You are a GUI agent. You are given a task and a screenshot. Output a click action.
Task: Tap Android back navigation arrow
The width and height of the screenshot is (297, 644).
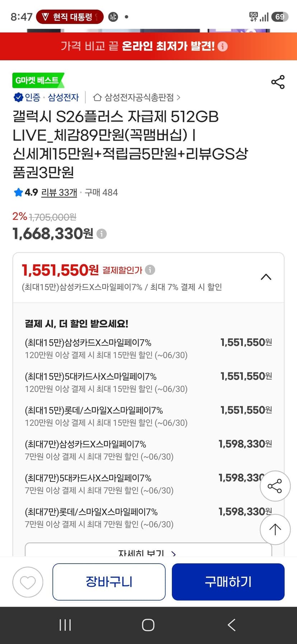pyautogui.click(x=231, y=625)
